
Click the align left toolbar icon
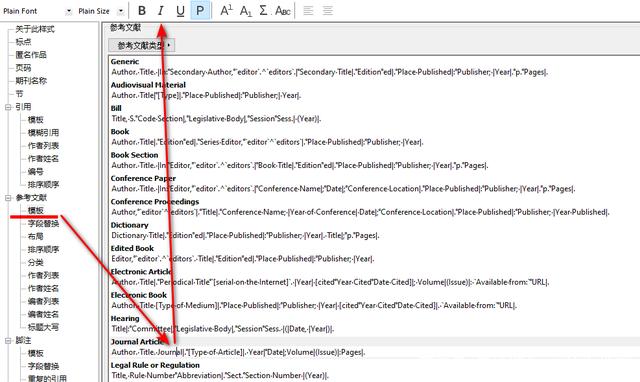click(x=308, y=11)
